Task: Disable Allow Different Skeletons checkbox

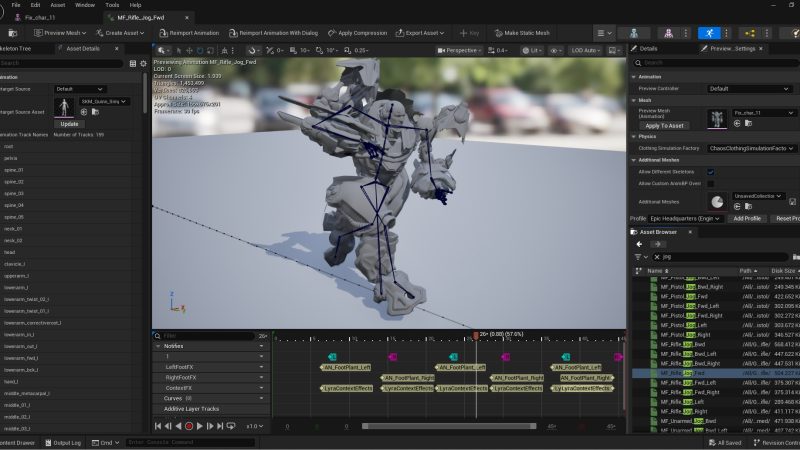Action: [x=711, y=171]
